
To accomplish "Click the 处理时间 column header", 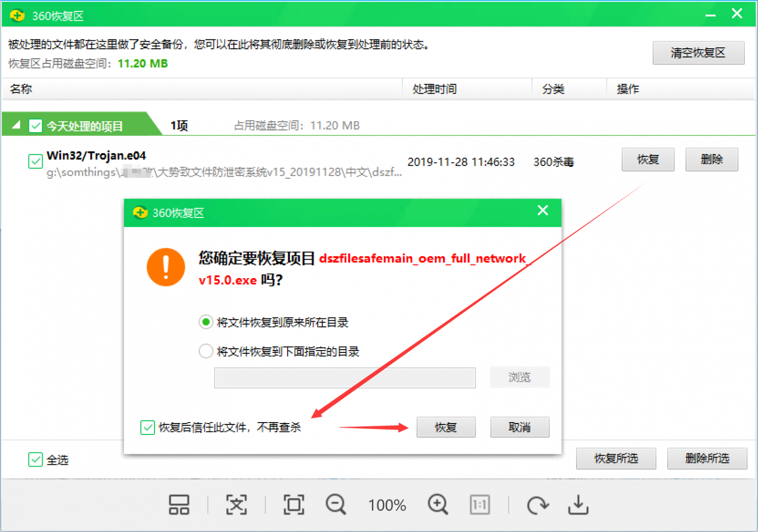I will [x=434, y=89].
